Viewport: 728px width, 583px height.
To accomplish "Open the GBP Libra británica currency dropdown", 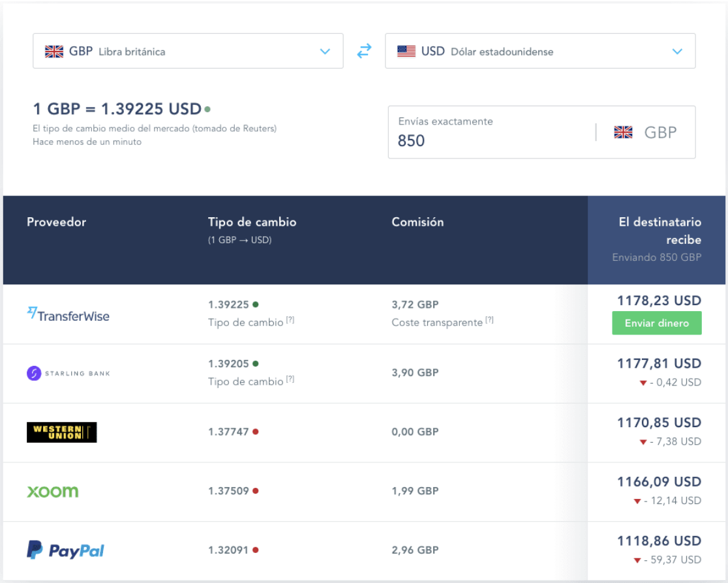I will [x=188, y=51].
